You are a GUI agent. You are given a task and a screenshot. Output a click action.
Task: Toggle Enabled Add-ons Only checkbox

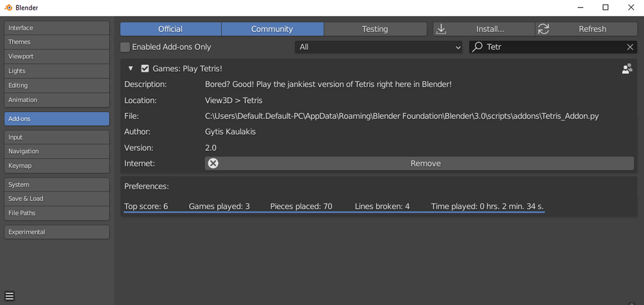pyautogui.click(x=125, y=47)
